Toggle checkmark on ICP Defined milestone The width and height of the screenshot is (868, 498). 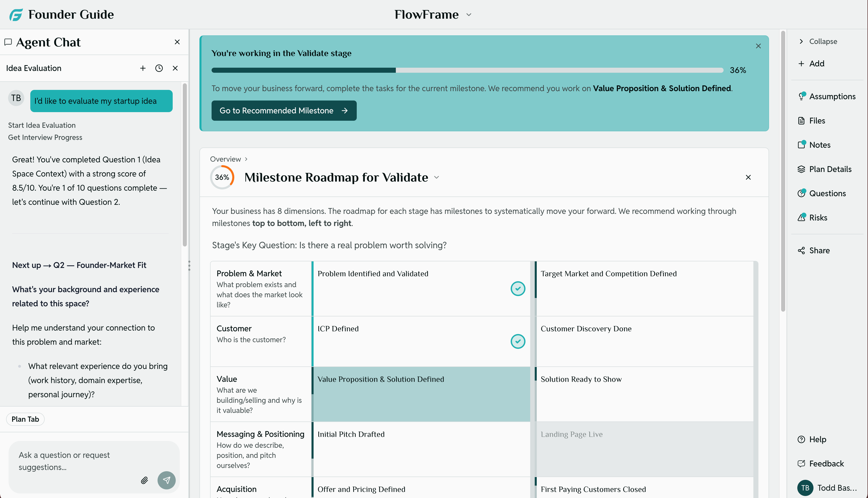pos(518,341)
